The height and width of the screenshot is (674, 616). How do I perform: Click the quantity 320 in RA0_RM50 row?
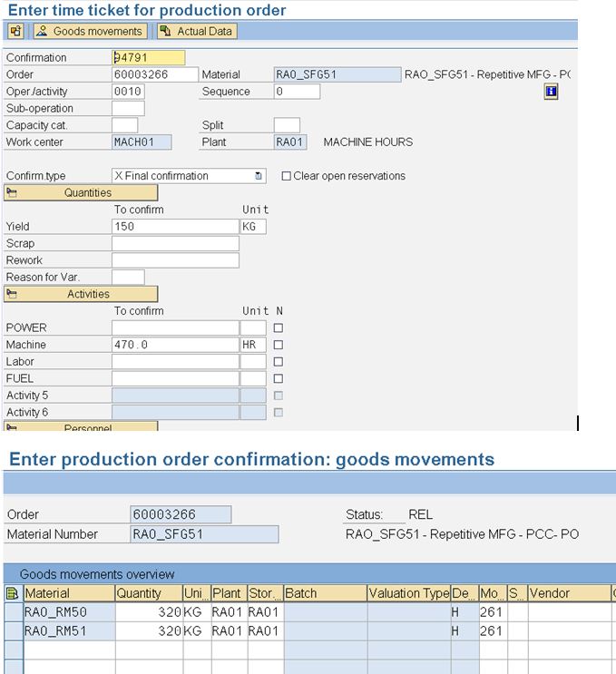[x=149, y=612]
